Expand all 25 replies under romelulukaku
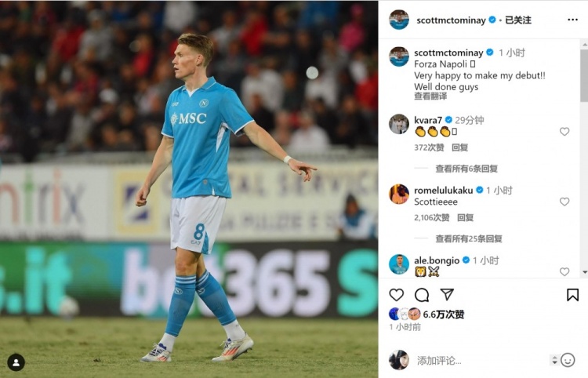 469,239
